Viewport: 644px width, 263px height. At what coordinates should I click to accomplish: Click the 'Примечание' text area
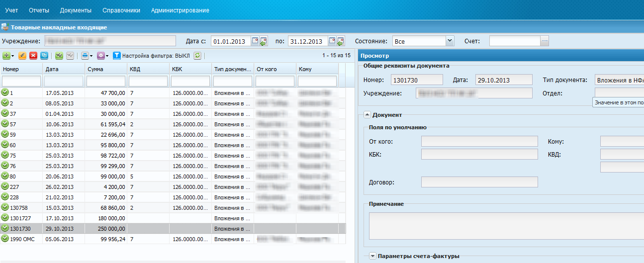(506, 226)
